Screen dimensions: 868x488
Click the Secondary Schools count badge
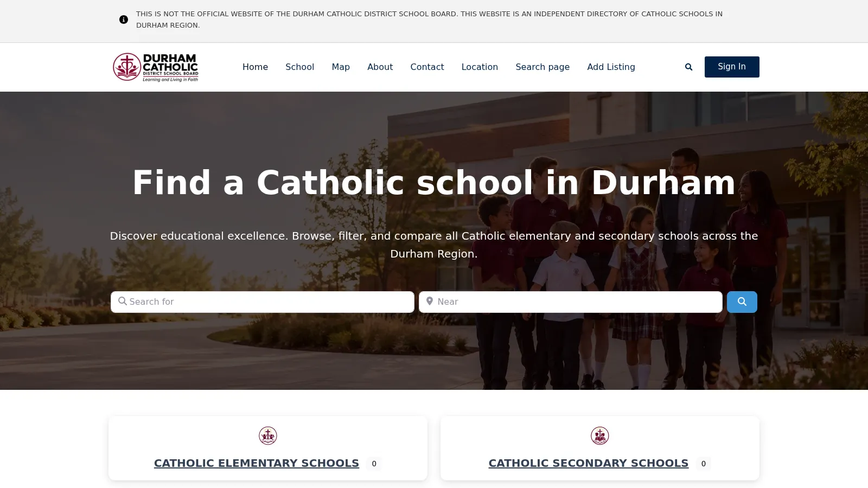704,464
